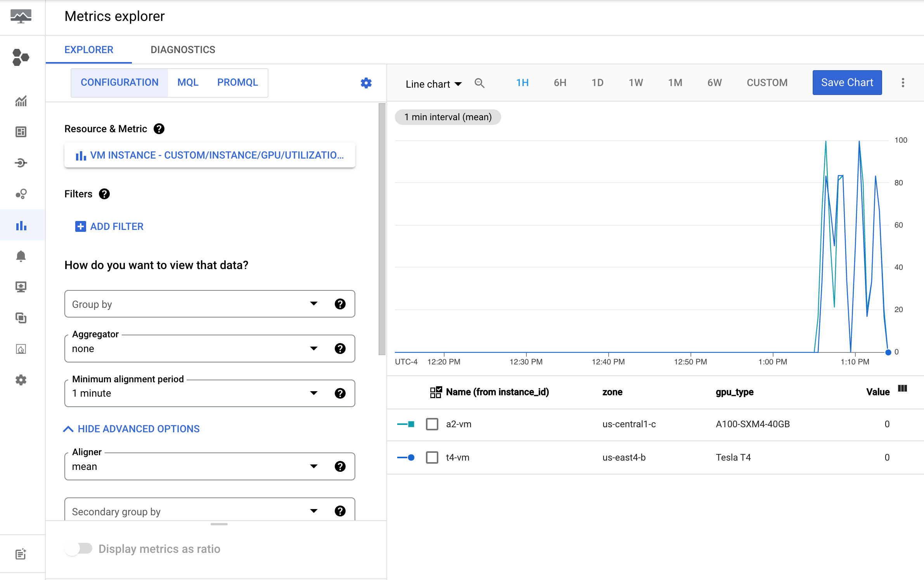
Task: Click the settings gear icon in configuration panel
Action: pyautogui.click(x=367, y=83)
